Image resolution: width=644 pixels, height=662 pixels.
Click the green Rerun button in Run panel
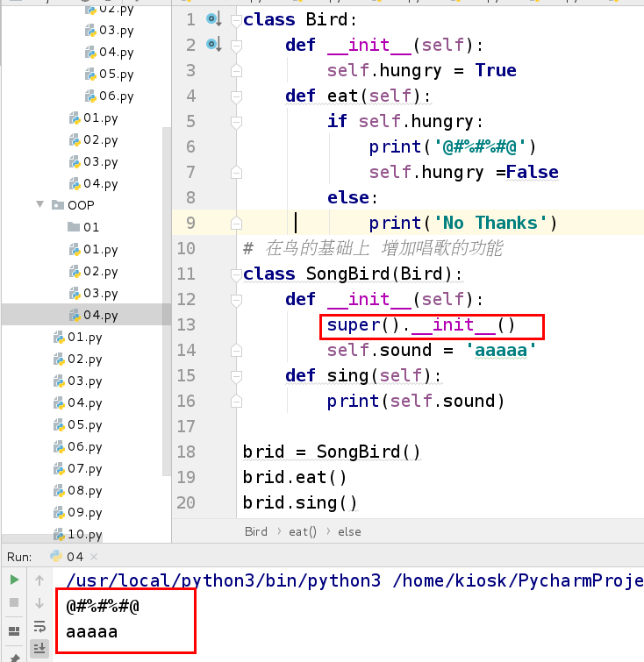(14, 580)
